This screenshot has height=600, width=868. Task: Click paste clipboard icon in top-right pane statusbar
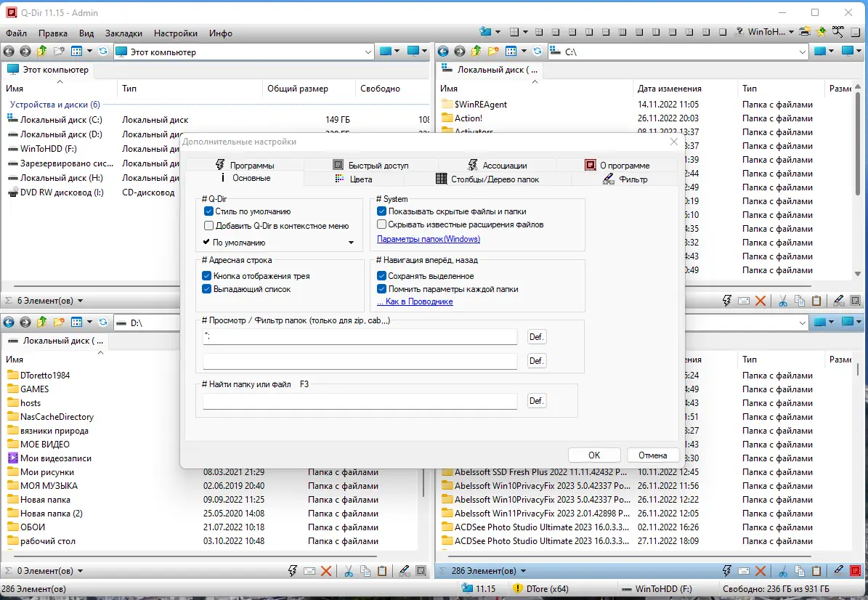[816, 301]
